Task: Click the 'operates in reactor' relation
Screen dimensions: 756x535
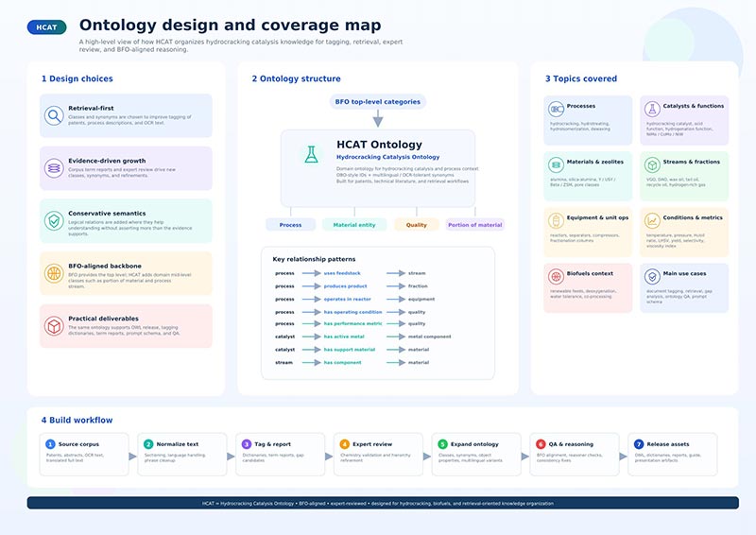Action: pos(347,299)
